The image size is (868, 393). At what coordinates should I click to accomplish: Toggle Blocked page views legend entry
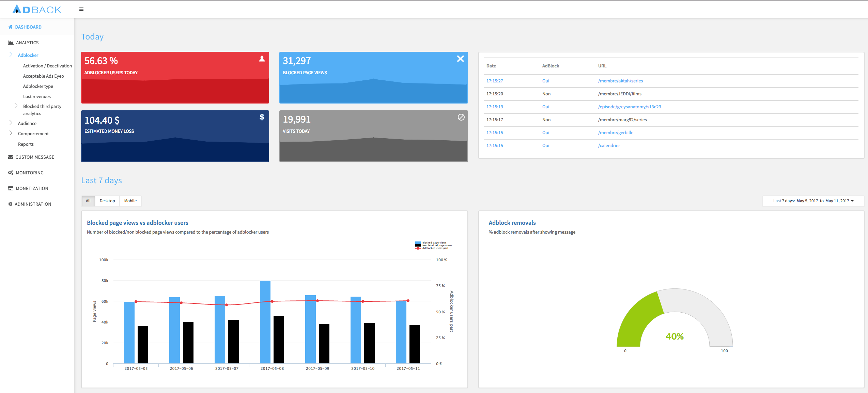434,243
